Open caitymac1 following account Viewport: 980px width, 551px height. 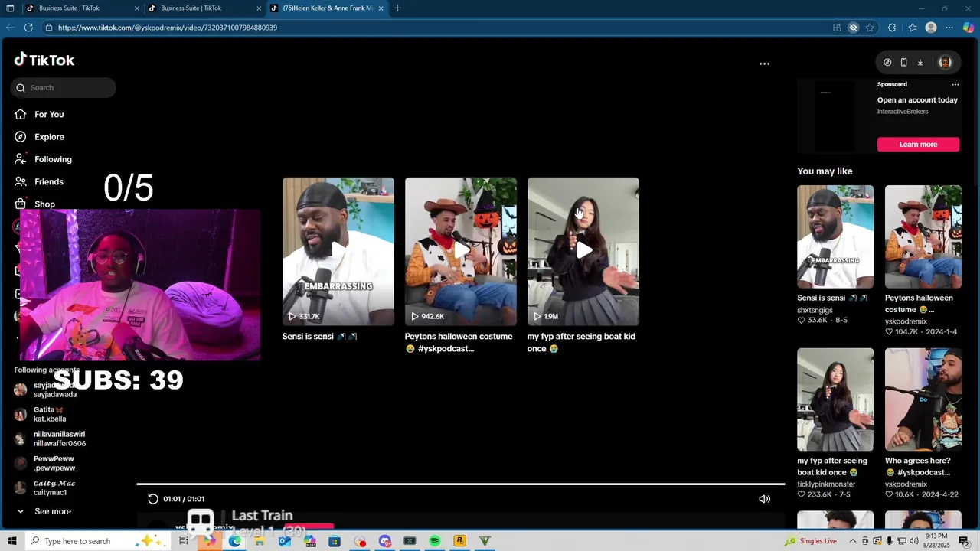coord(44,487)
